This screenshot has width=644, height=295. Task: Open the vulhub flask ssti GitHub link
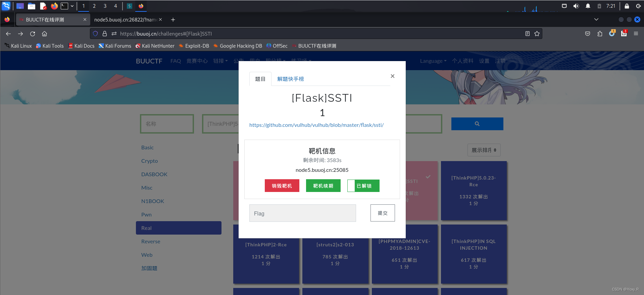(316, 125)
